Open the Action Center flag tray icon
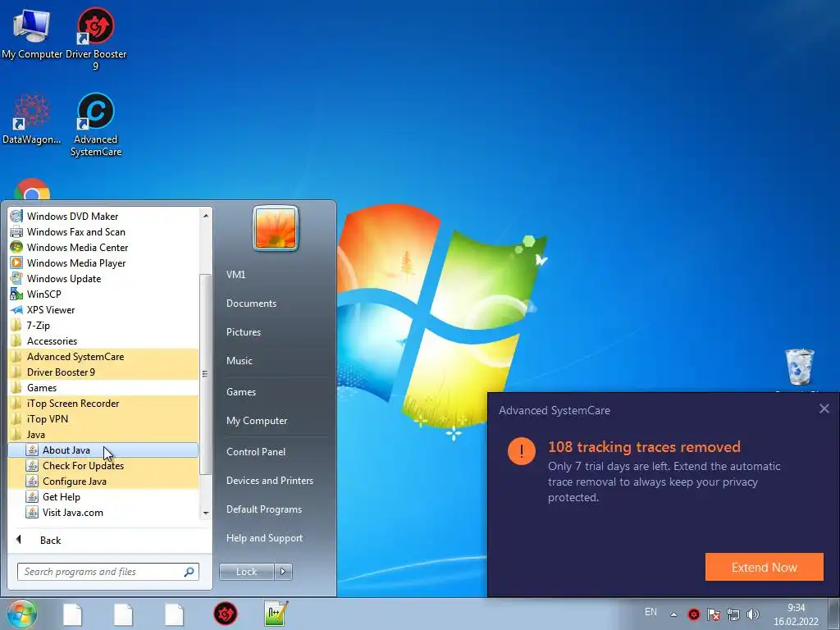840x630 pixels. (x=714, y=614)
